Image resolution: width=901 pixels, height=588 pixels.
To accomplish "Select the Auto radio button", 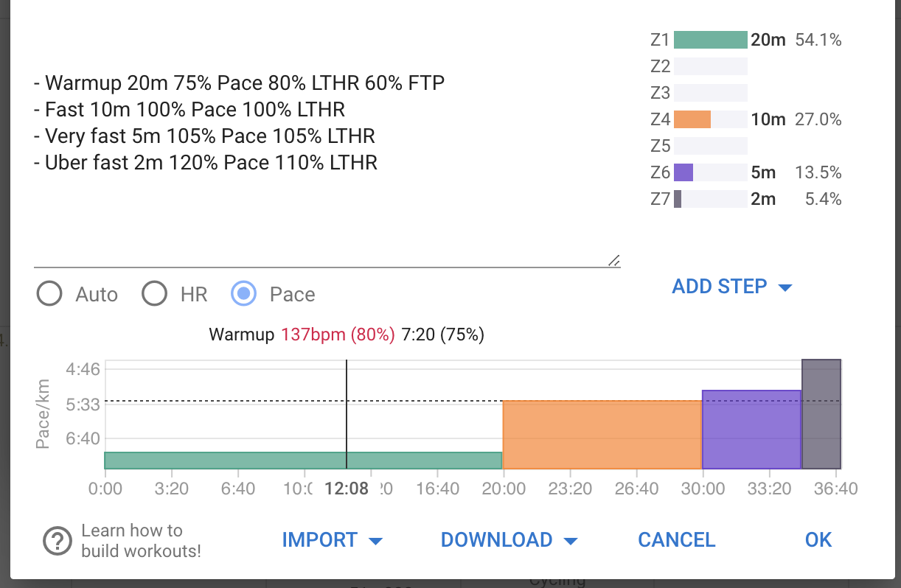I will coord(49,294).
